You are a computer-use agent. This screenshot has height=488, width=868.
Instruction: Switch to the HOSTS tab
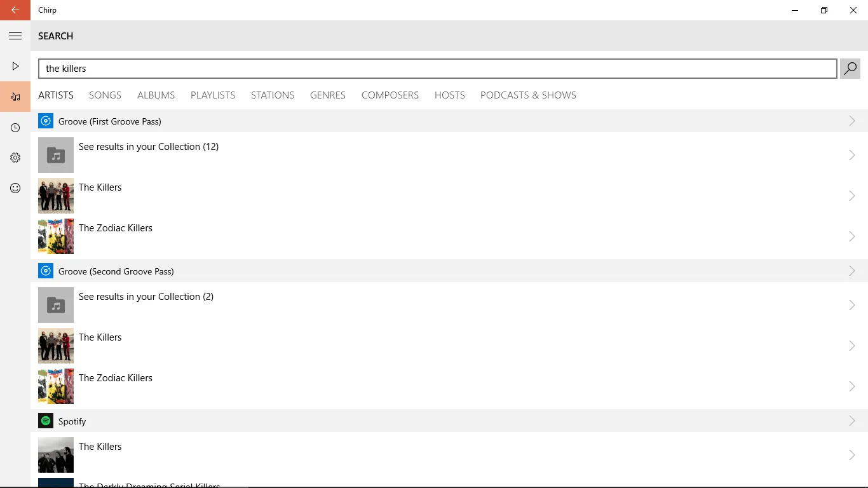click(450, 95)
